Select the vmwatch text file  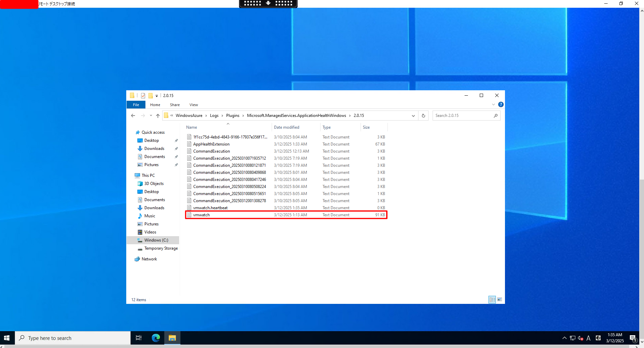click(286, 215)
